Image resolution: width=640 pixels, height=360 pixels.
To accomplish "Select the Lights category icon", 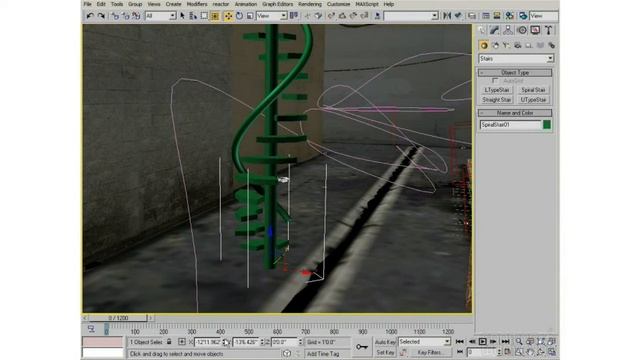I will [x=507, y=45].
